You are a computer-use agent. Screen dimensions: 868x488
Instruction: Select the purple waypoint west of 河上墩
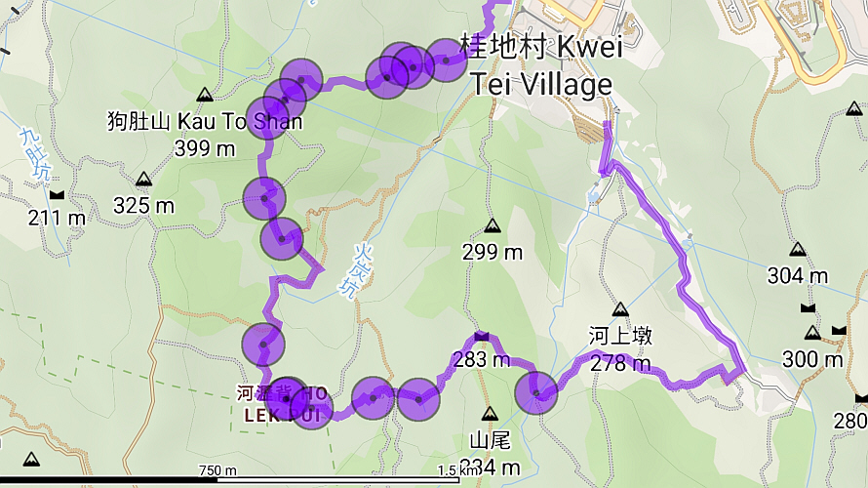pos(535,393)
